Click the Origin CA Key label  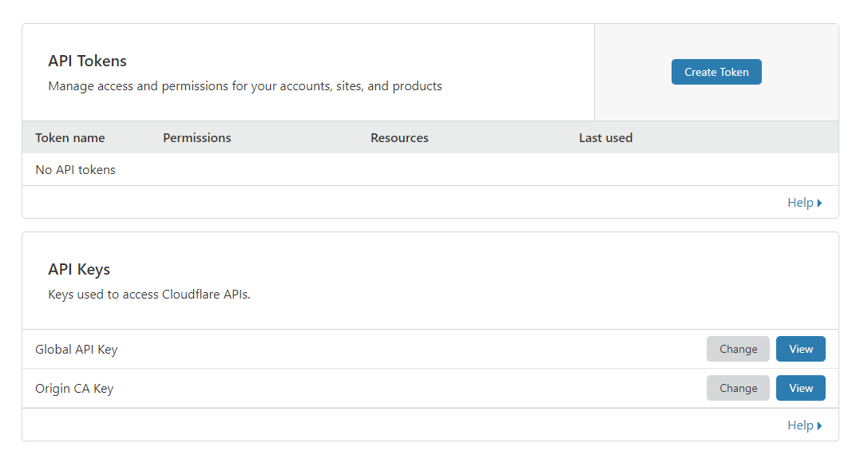click(x=74, y=388)
